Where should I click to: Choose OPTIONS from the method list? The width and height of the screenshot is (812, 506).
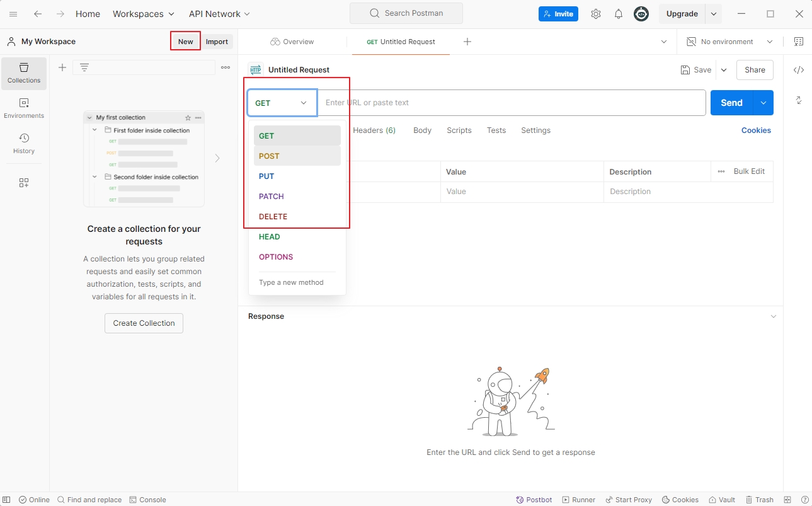297,256
